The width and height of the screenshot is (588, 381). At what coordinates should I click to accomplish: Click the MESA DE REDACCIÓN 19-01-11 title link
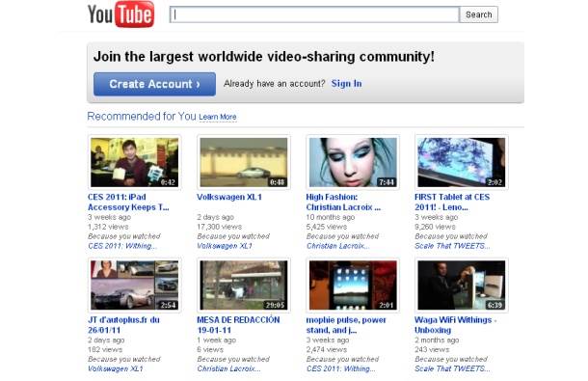238,325
